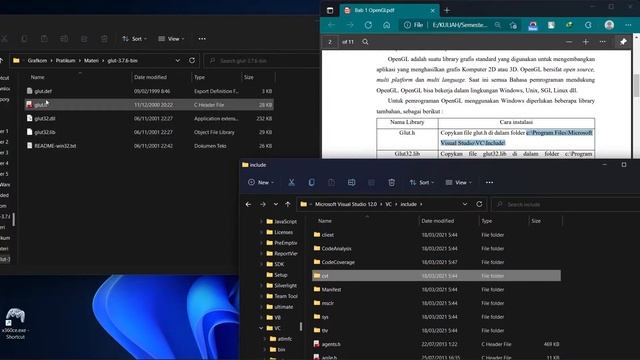
Task: Collapse VC folder in navigation tree
Action: pyautogui.click(x=261, y=328)
